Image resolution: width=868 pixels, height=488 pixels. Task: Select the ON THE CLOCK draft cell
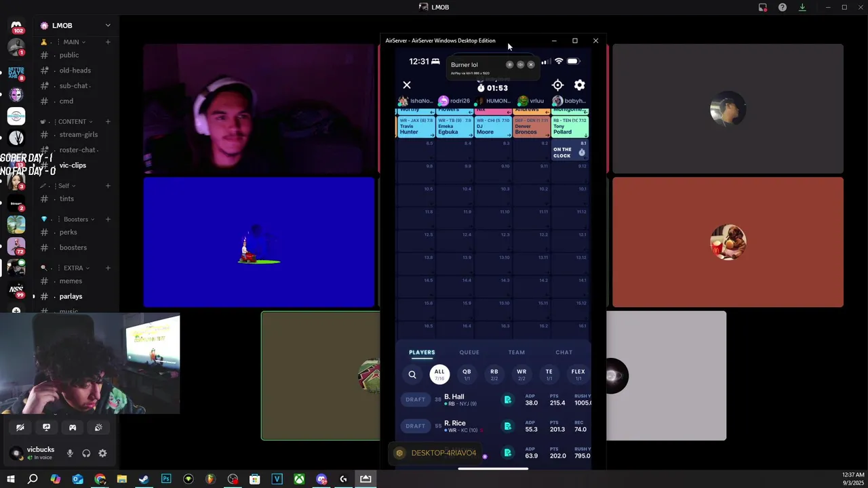[x=570, y=151]
